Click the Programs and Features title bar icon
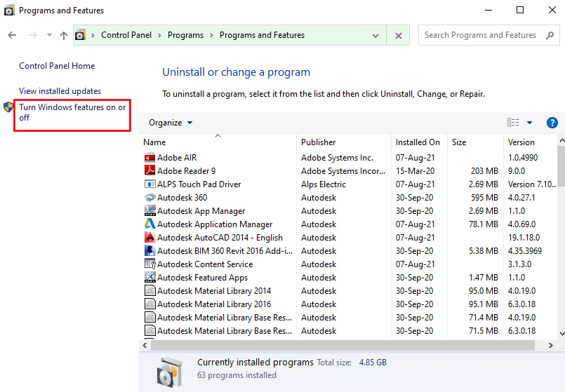565x392 pixels. coord(9,11)
